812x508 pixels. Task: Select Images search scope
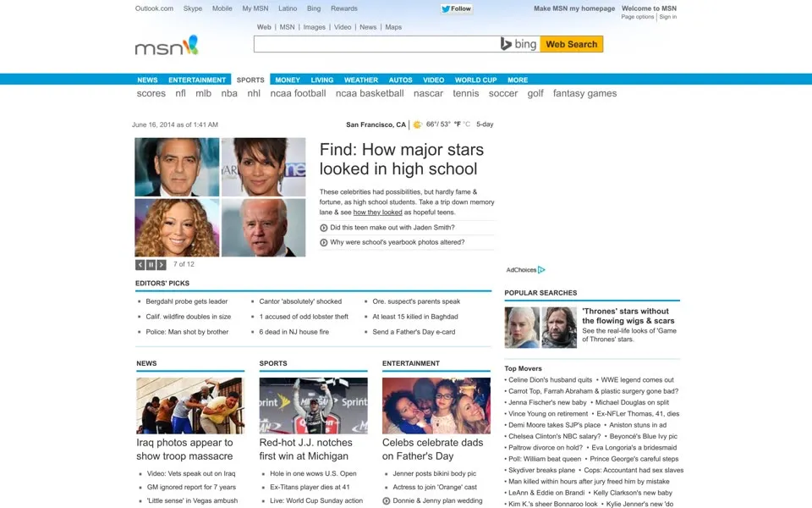pos(315,27)
